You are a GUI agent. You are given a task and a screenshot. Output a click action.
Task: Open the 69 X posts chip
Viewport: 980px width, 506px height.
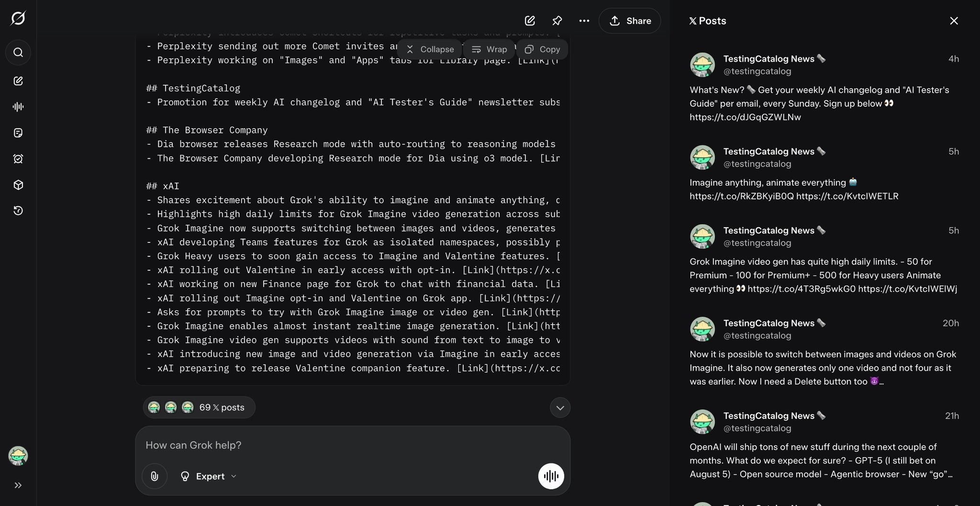[199, 407]
